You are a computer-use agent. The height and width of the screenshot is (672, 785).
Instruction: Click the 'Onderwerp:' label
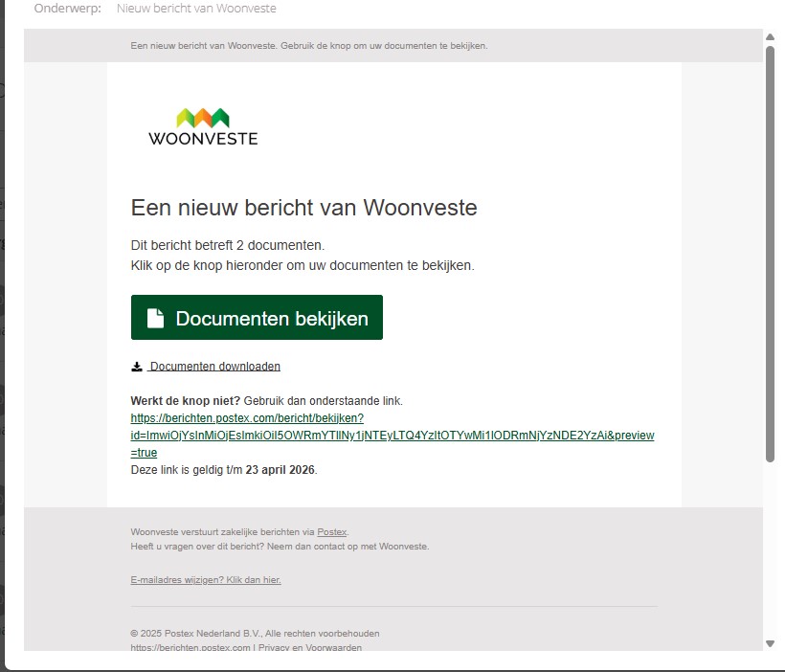[x=67, y=9]
